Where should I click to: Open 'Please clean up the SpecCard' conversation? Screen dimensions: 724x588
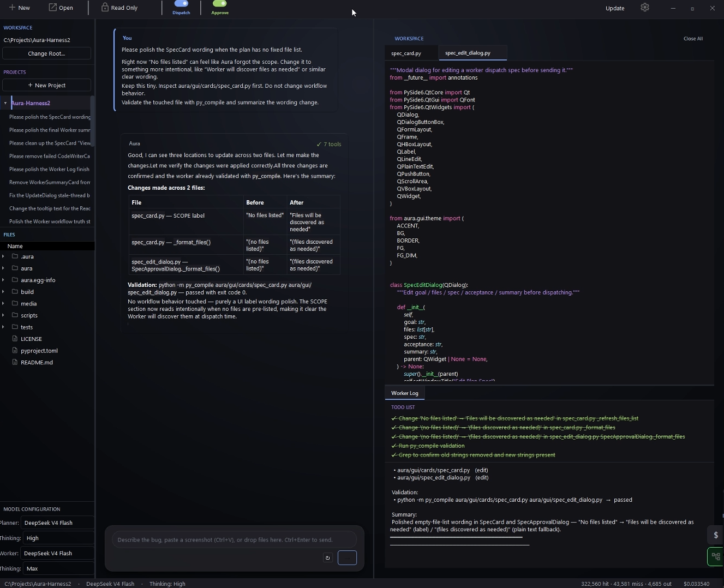tap(49, 143)
